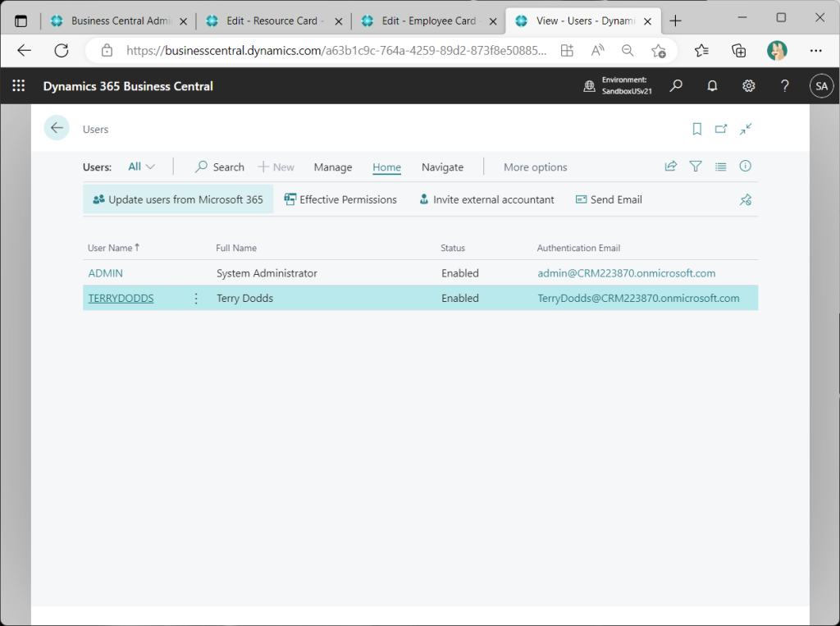Expand the Users All view dropdown
This screenshot has width=840, height=626.
pyautogui.click(x=141, y=167)
